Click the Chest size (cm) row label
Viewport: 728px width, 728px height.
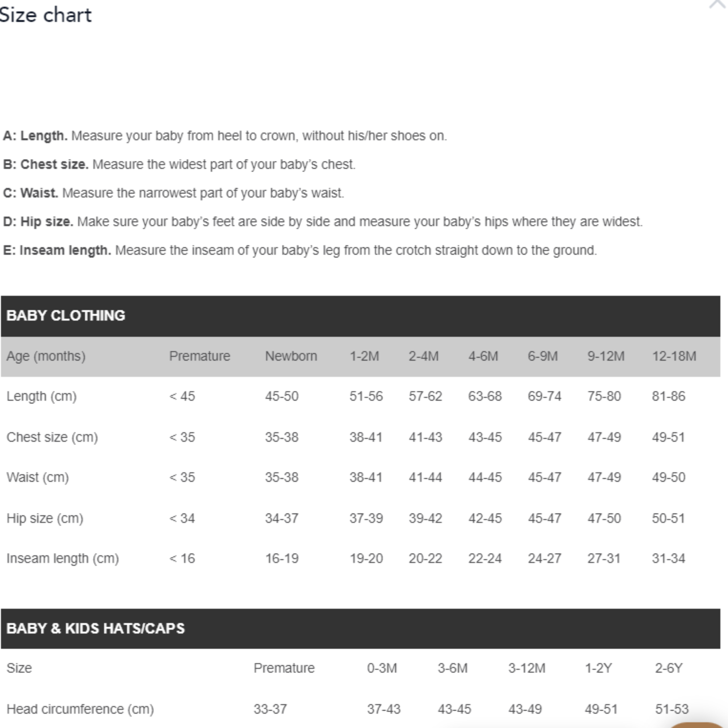[x=52, y=437]
